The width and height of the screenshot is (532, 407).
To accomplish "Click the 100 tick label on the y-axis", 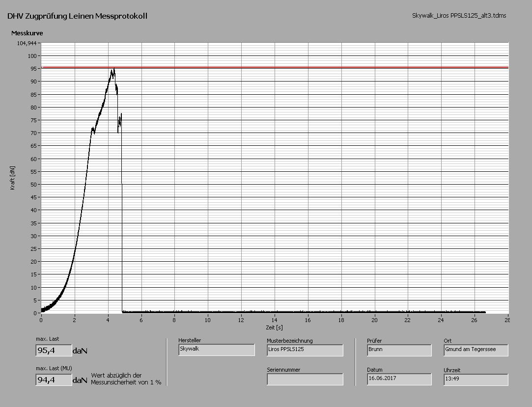I will tap(32, 56).
